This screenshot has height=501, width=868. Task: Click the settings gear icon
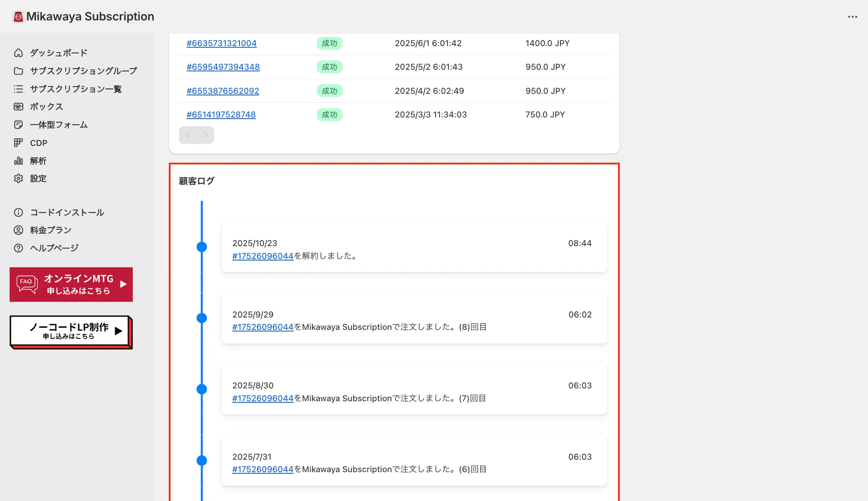click(18, 179)
